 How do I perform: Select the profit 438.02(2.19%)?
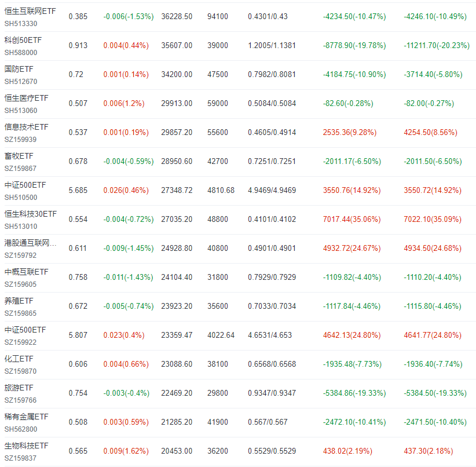pyautogui.click(x=347, y=451)
